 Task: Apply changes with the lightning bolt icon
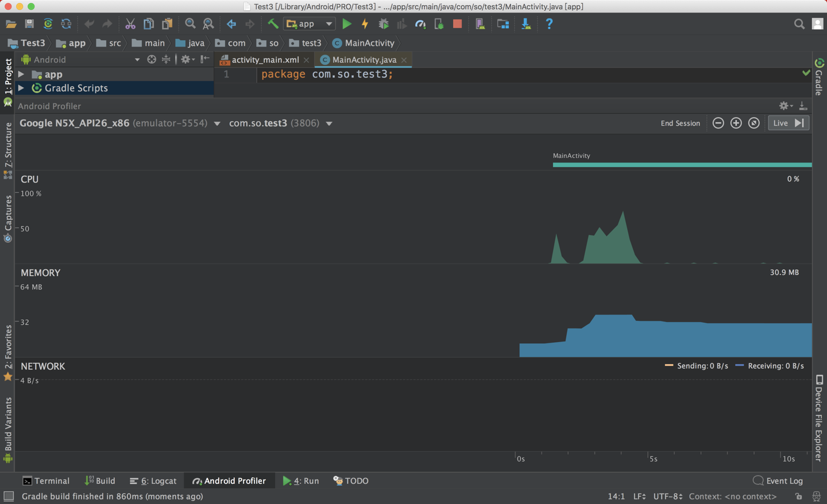point(365,24)
